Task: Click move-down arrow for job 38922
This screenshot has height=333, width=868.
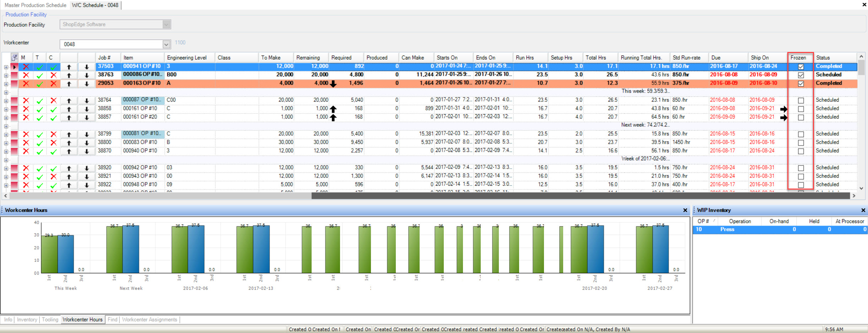Action: 86,185
